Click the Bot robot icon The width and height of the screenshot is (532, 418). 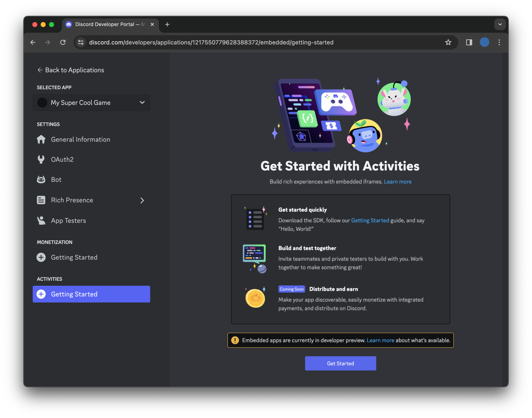41,180
